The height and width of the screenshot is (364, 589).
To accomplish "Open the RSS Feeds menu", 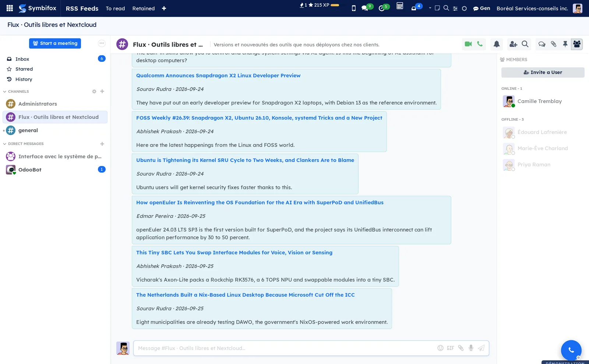I will [82, 8].
